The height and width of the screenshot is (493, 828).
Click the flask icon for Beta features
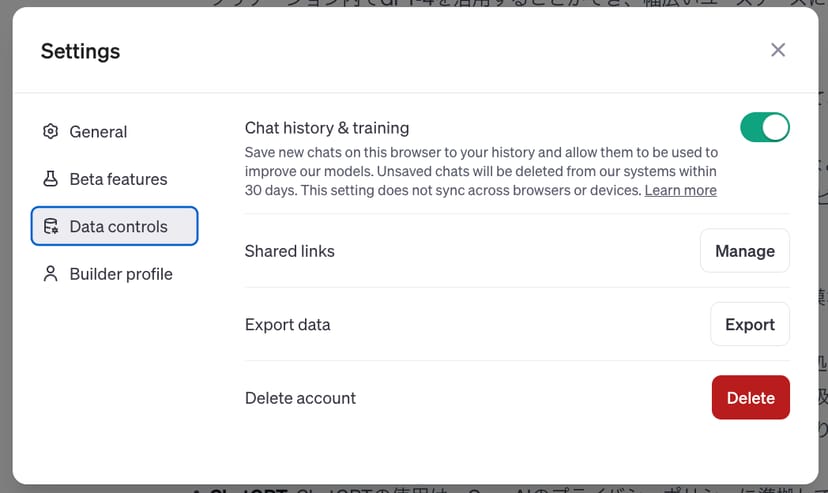[51, 179]
